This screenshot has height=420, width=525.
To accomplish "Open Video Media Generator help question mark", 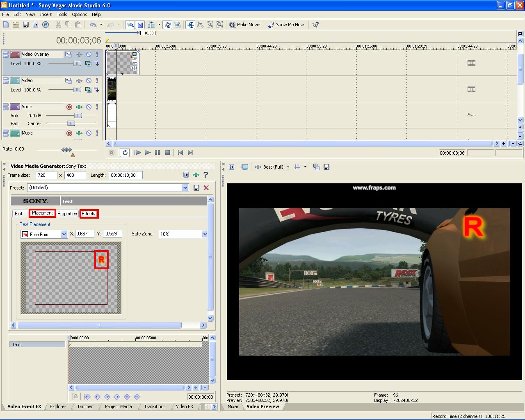I will (206, 175).
